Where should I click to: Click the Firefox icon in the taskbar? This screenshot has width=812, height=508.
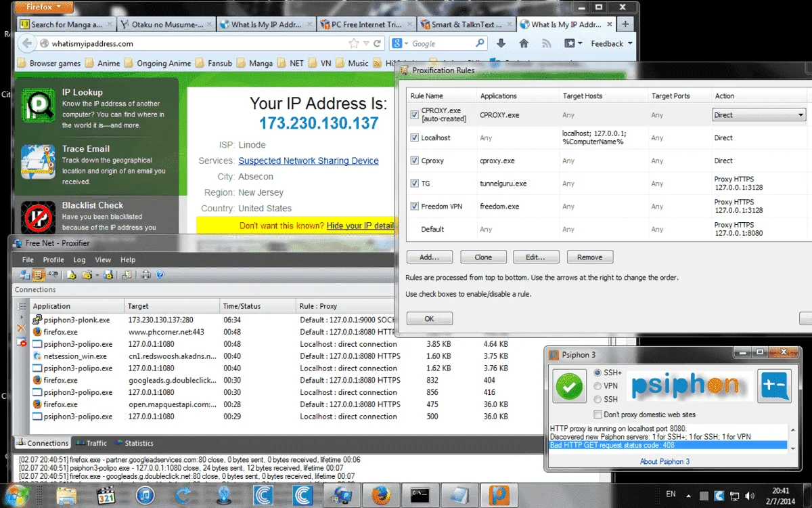tap(381, 496)
